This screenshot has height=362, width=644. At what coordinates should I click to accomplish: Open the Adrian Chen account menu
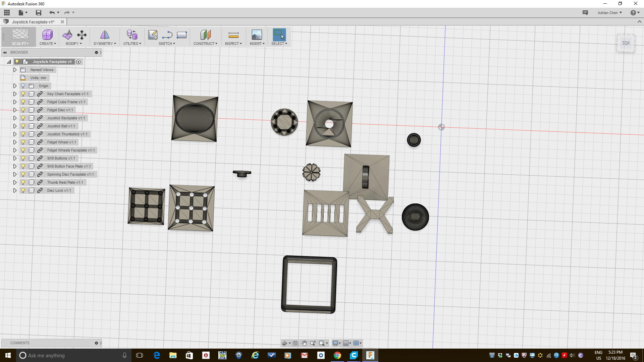point(609,13)
